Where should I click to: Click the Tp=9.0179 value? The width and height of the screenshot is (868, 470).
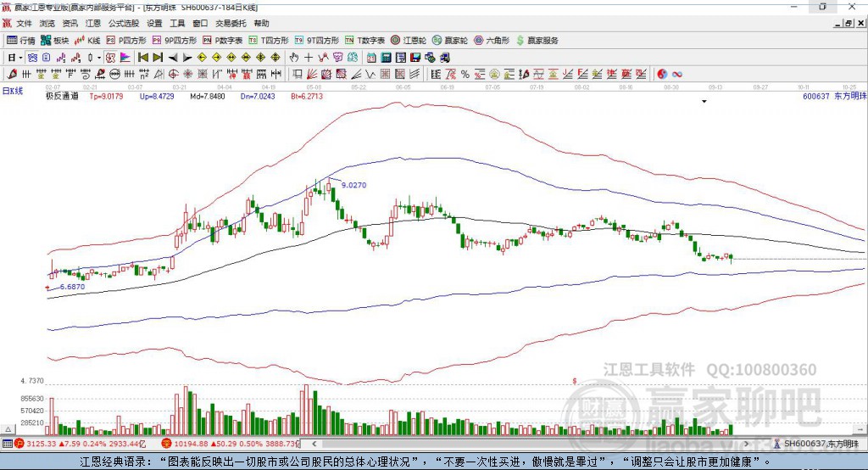click(x=106, y=96)
